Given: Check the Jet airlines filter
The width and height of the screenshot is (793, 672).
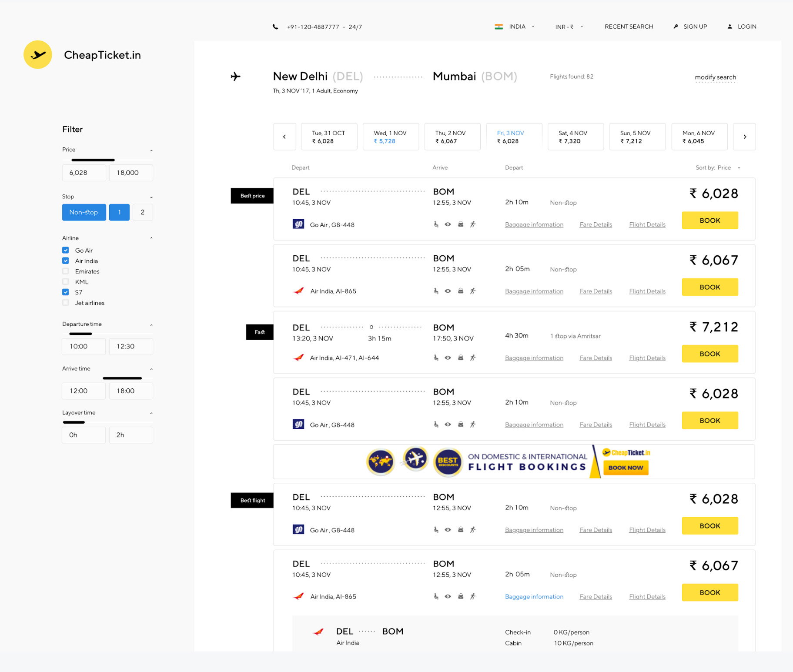Looking at the screenshot, I should tap(66, 303).
